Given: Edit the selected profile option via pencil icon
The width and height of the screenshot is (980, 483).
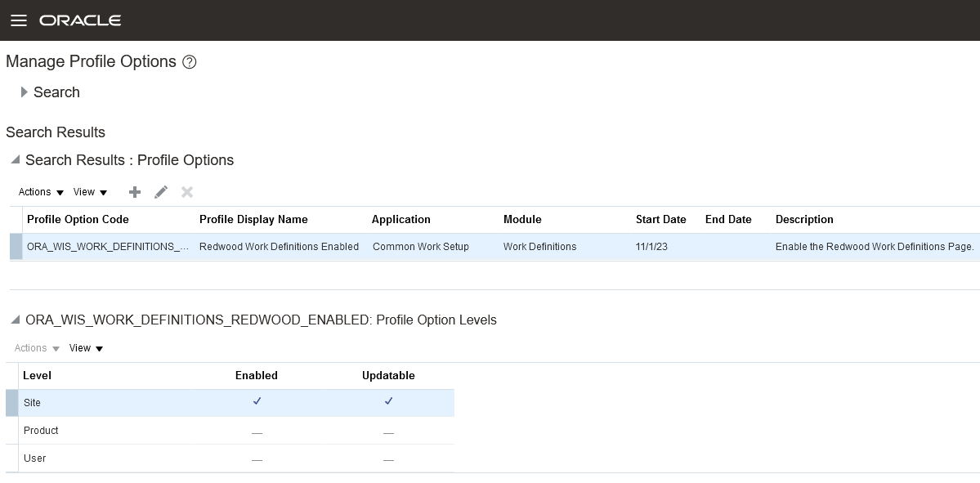Looking at the screenshot, I should (x=160, y=191).
